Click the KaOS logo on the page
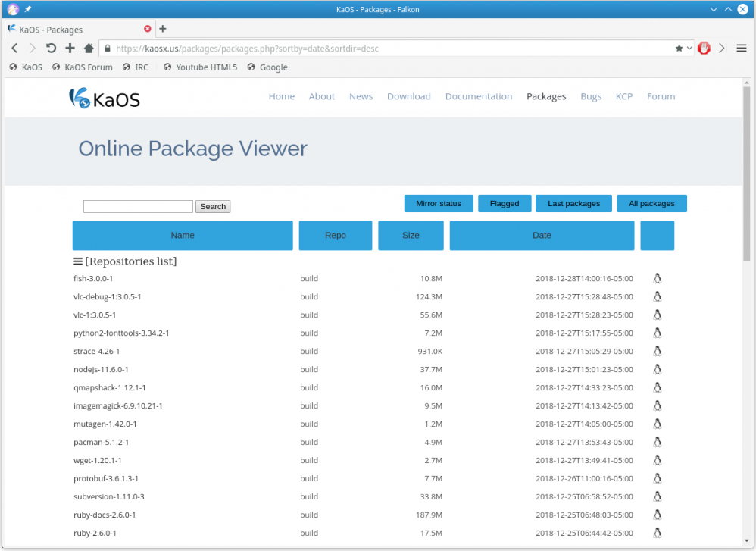 (104, 99)
